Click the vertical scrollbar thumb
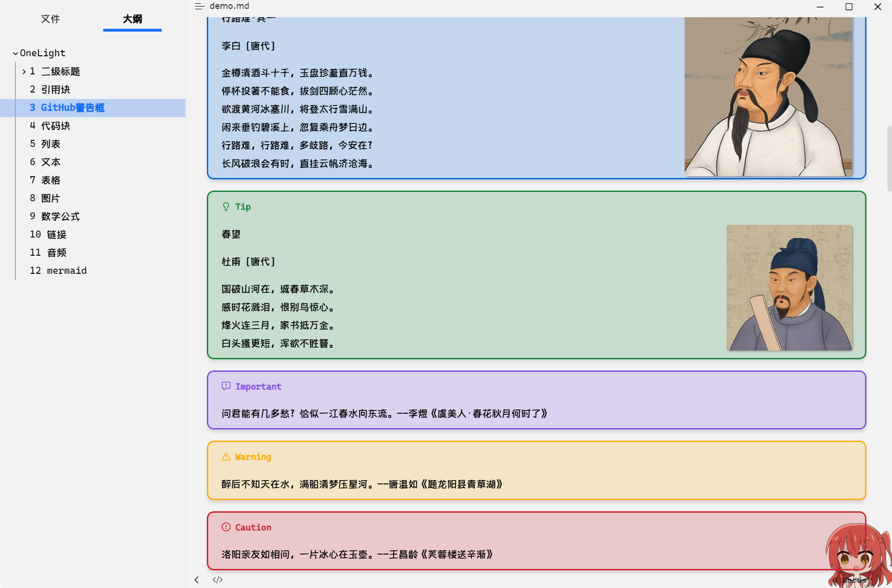The height and width of the screenshot is (588, 892). click(x=889, y=159)
